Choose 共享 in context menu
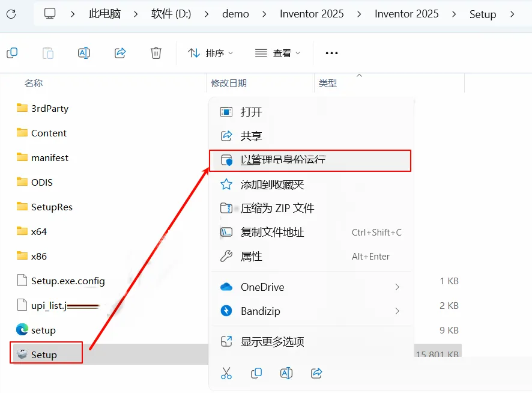This screenshot has height=393, width=532. [311, 136]
